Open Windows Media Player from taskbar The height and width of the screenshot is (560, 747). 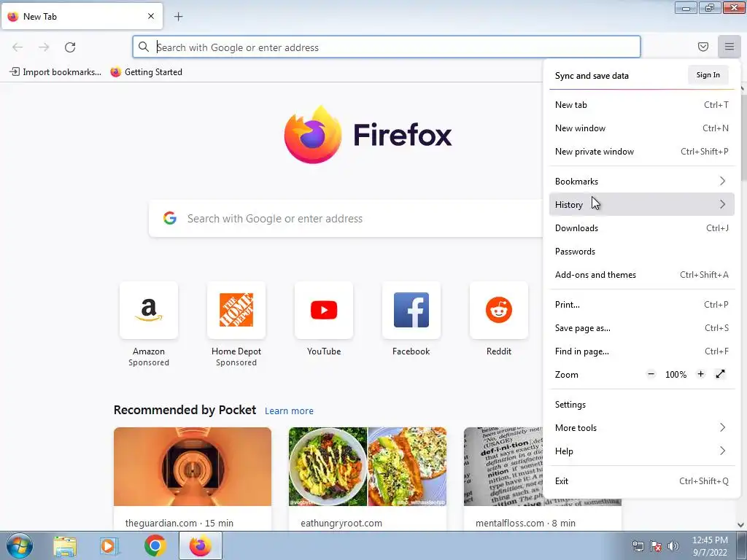click(109, 546)
